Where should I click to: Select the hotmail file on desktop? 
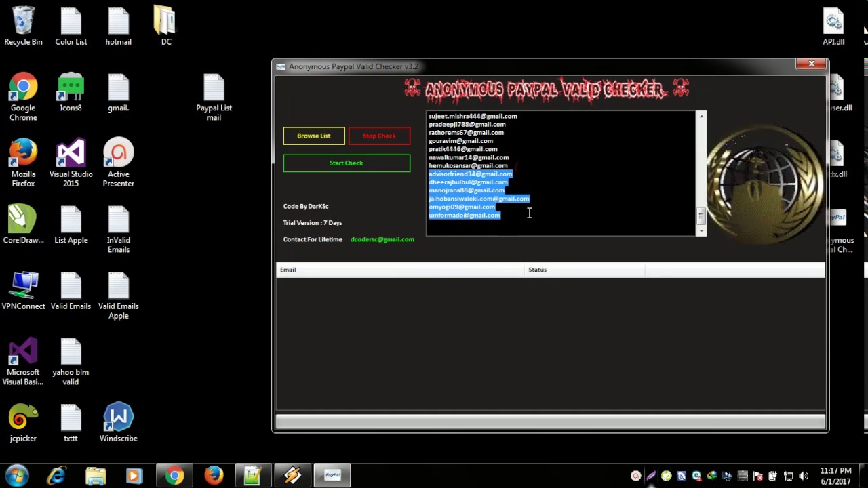point(119,27)
